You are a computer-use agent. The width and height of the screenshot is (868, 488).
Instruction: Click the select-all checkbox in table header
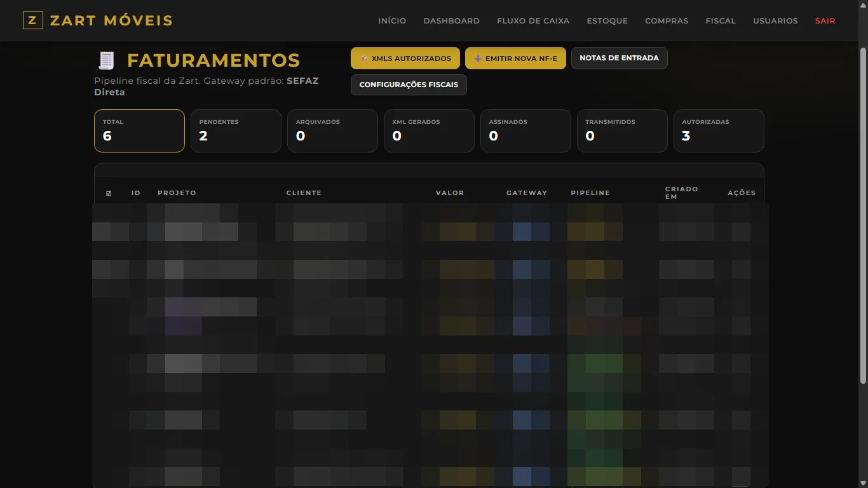pyautogui.click(x=109, y=193)
